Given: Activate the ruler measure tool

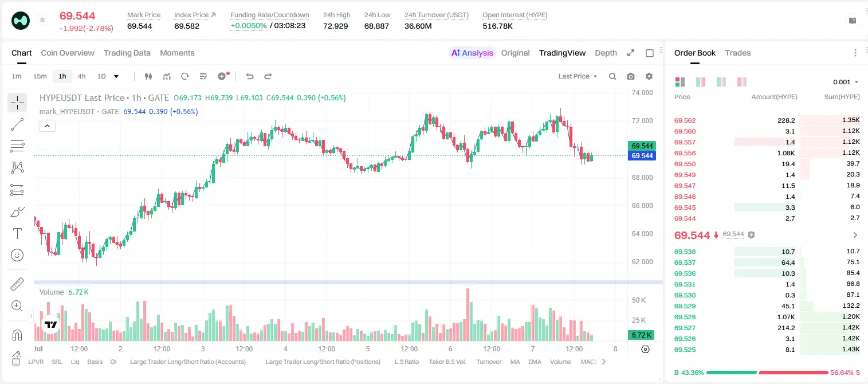Looking at the screenshot, I should click(x=17, y=284).
